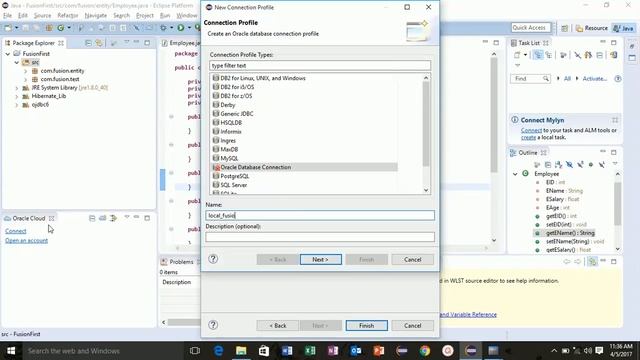Collapse FusionFirst project in Package Explorer
This screenshot has width=640, height=360.
pos(8,54)
